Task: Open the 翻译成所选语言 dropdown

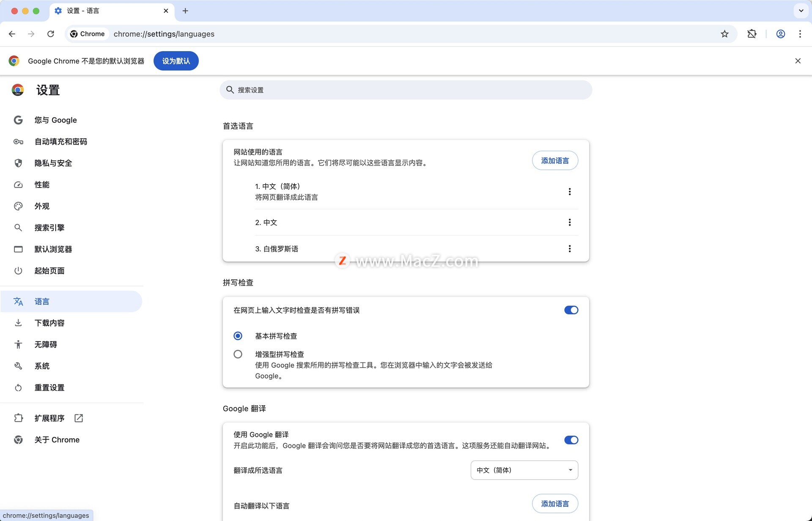Action: click(x=524, y=470)
